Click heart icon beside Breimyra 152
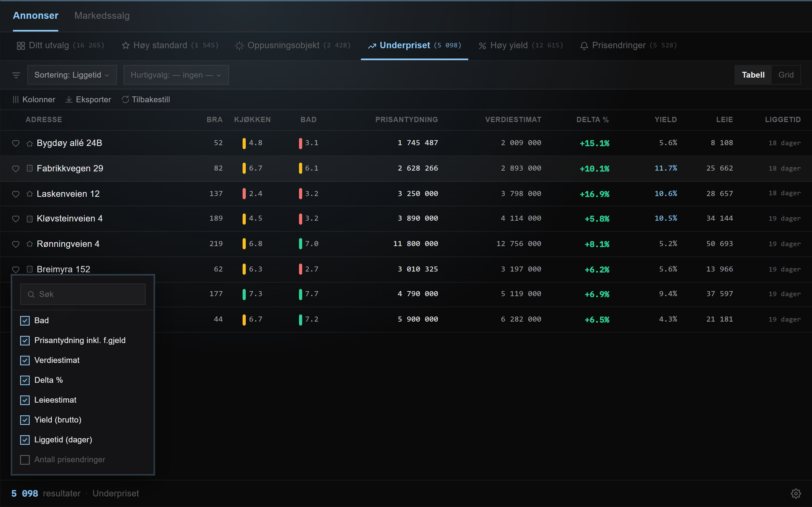Screen dimensions: 812x507 16,269
